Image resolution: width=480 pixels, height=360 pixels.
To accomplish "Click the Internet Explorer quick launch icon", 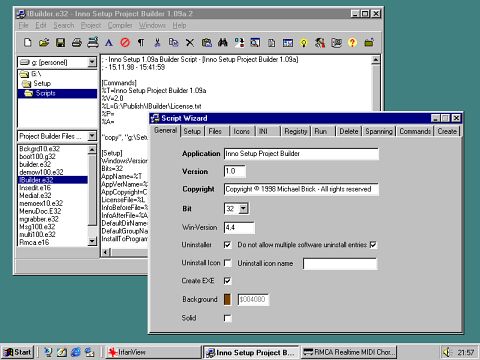I will [x=76, y=352].
